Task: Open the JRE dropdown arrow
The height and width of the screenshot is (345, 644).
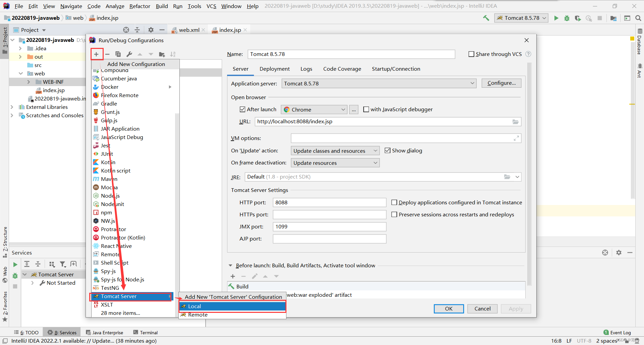Action: tap(517, 177)
